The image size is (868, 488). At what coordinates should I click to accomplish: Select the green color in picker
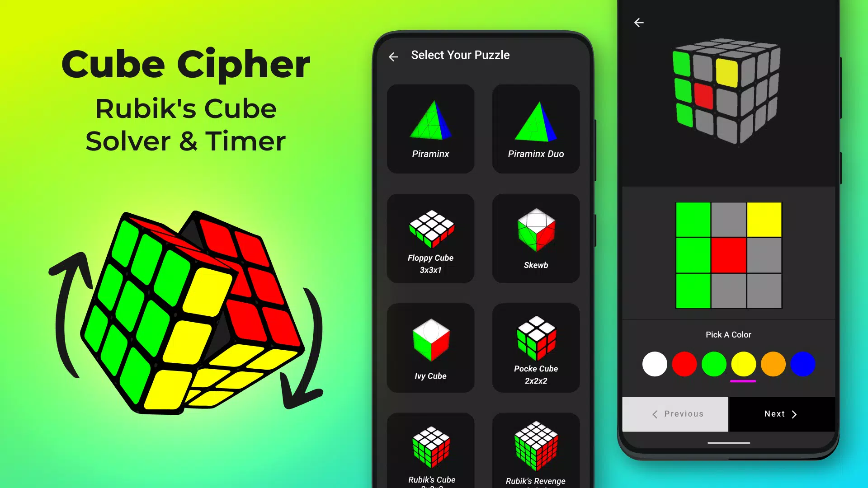click(713, 364)
